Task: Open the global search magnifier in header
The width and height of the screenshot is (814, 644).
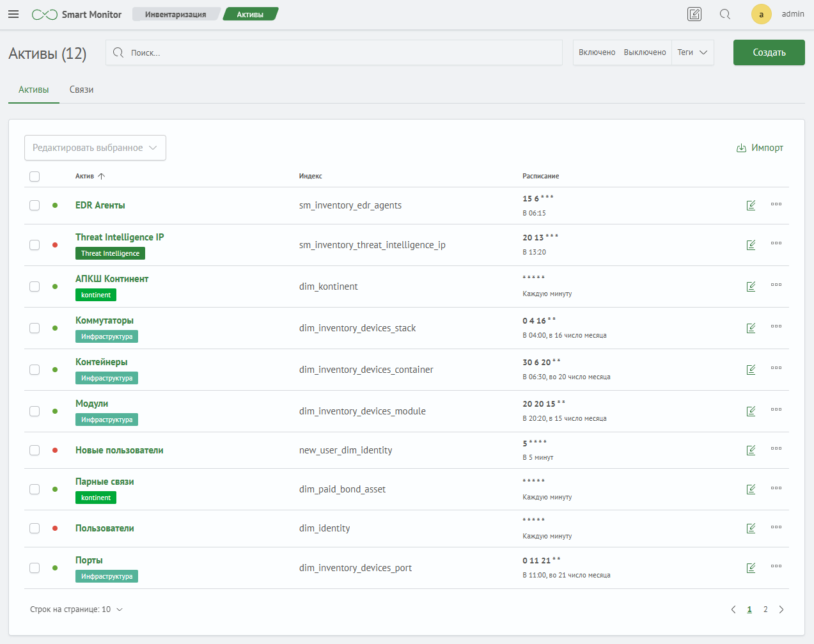Action: (725, 14)
